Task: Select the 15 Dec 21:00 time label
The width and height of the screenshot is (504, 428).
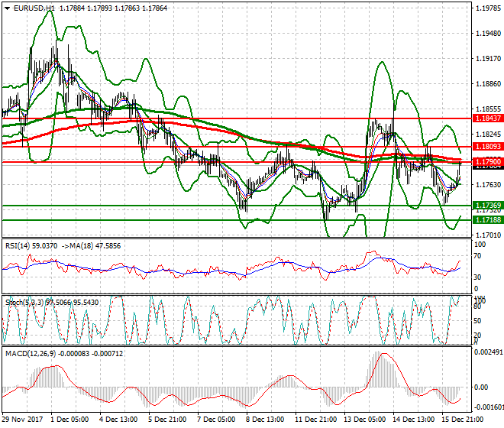Action: 463,420
